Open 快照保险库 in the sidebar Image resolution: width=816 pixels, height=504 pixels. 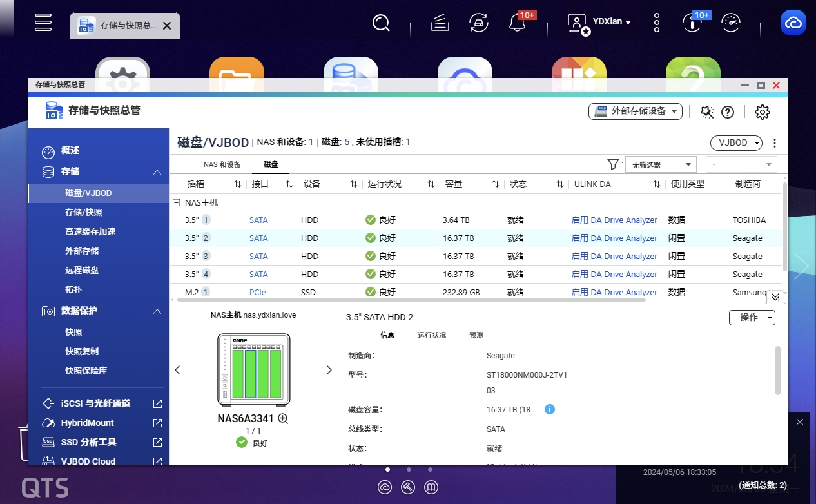(86, 371)
